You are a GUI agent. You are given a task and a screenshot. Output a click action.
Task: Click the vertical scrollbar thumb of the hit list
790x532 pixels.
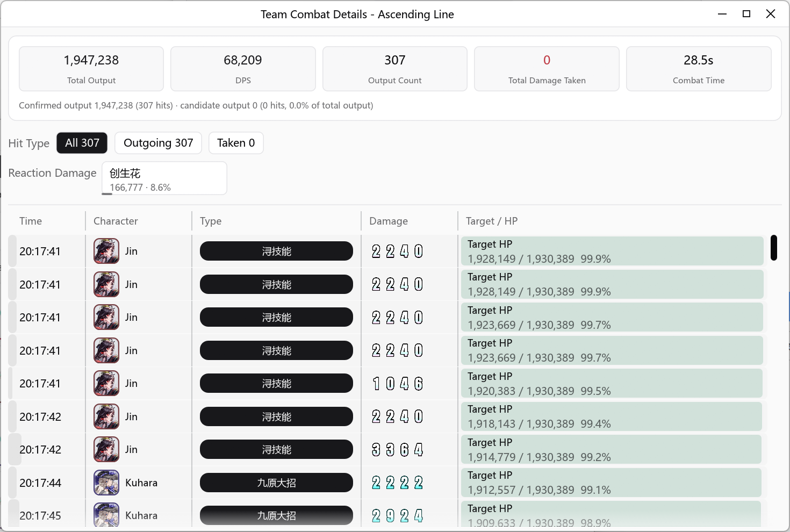pos(774,248)
